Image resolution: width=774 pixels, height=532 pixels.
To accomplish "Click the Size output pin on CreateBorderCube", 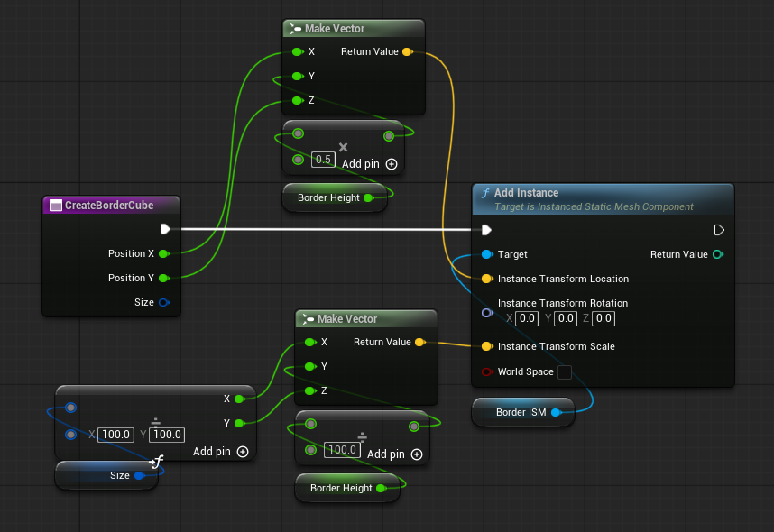I will (x=164, y=302).
